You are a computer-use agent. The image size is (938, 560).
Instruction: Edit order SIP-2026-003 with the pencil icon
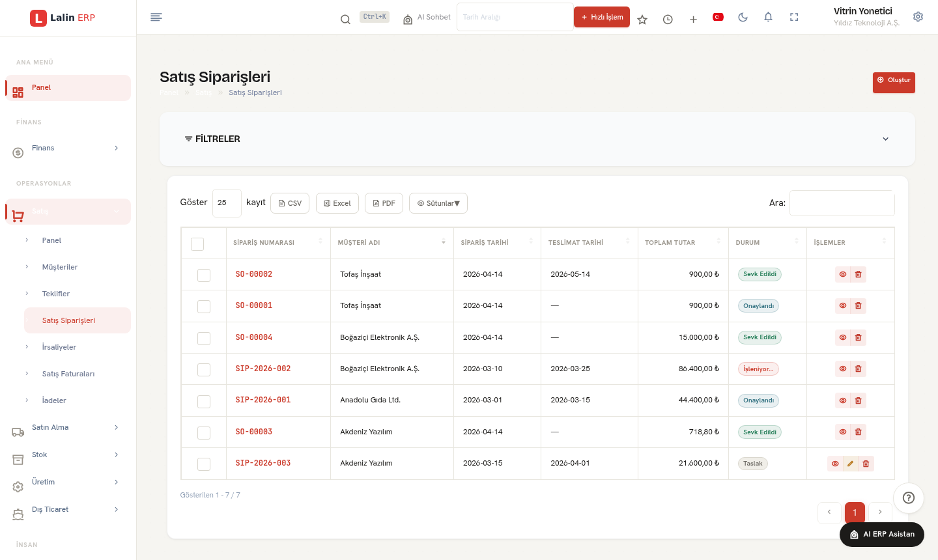click(851, 464)
